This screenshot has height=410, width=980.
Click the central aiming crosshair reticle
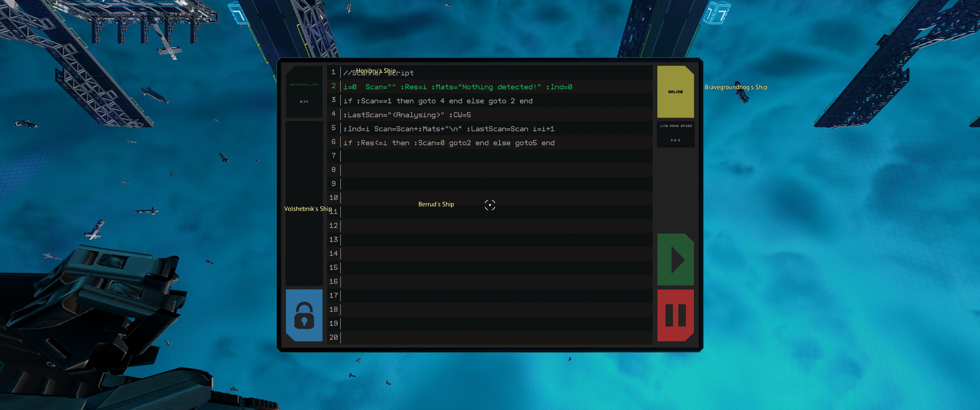pos(490,205)
